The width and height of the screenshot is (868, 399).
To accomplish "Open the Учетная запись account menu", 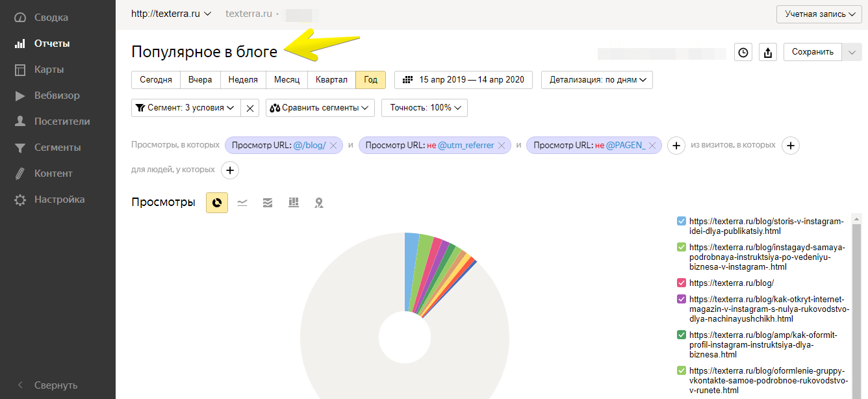I will tap(819, 14).
